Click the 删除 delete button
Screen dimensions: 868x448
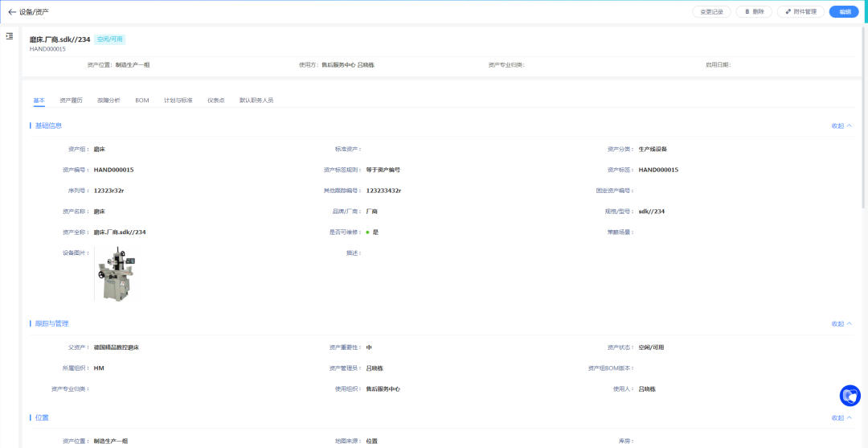[x=754, y=12]
